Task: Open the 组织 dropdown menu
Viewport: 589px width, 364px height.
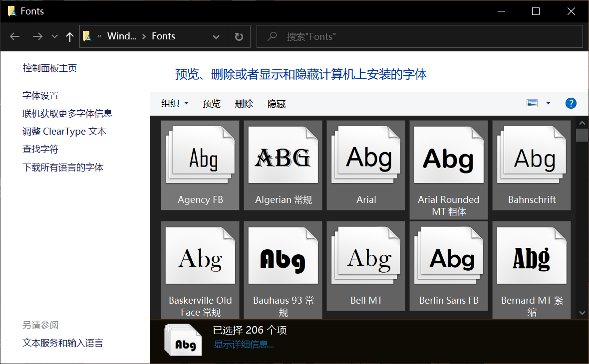Action: point(175,104)
